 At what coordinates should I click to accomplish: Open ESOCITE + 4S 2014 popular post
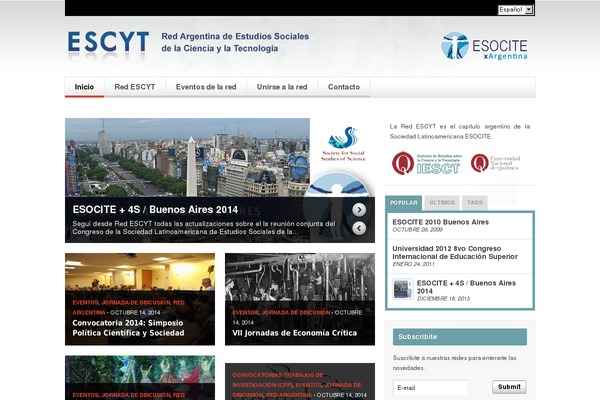tap(466, 287)
